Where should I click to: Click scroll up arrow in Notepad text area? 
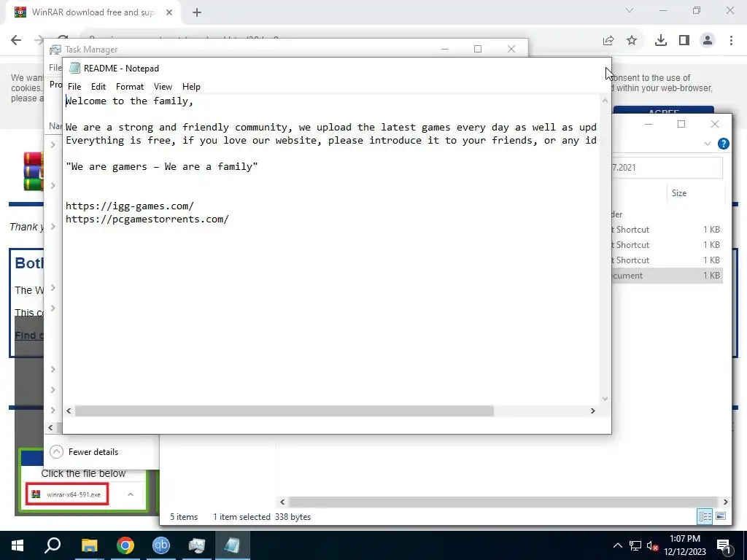tap(605, 101)
